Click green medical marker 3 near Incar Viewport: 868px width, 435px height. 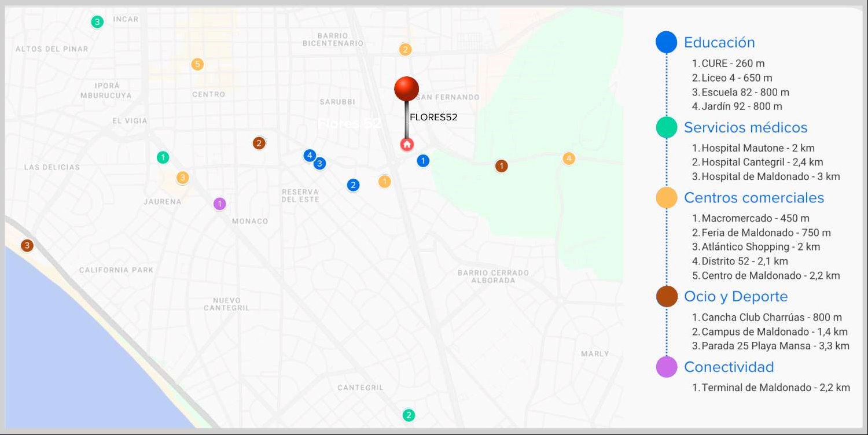[97, 22]
